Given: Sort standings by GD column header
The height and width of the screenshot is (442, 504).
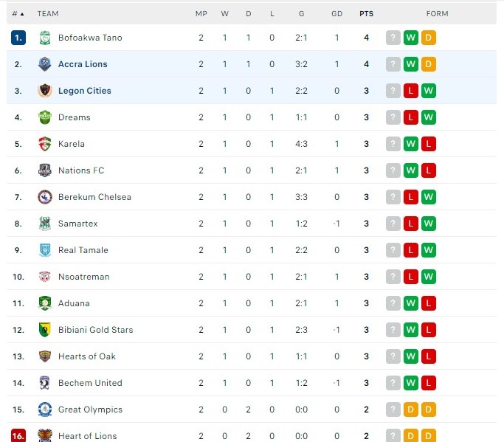Looking at the screenshot, I should click(336, 13).
